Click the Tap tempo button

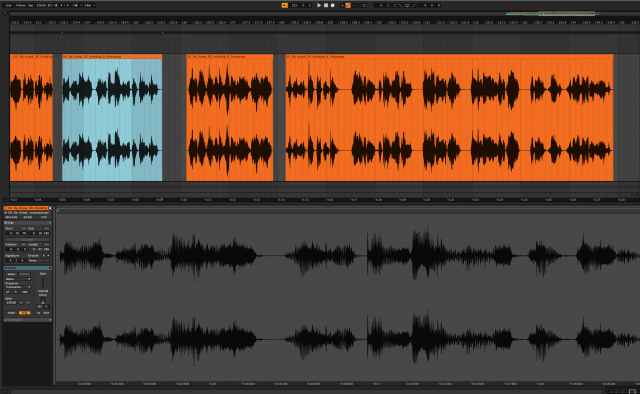click(30, 5)
